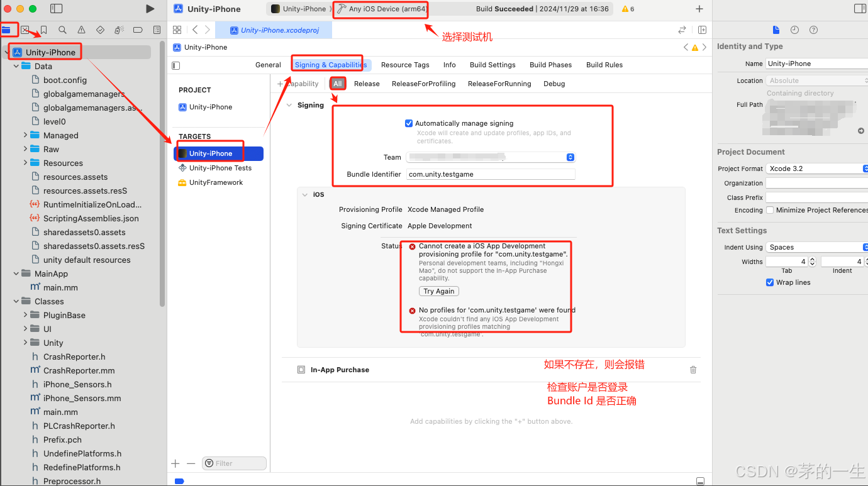Switch to the General tab

coord(268,65)
